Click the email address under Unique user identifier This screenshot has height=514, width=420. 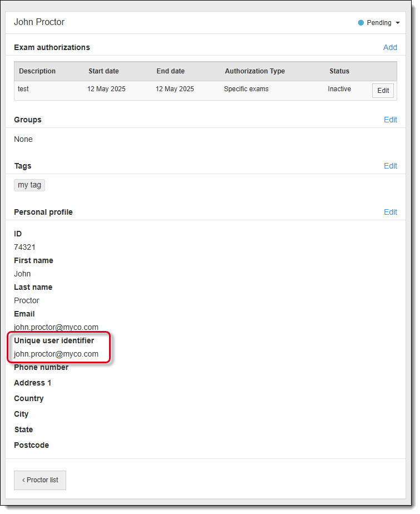point(56,354)
